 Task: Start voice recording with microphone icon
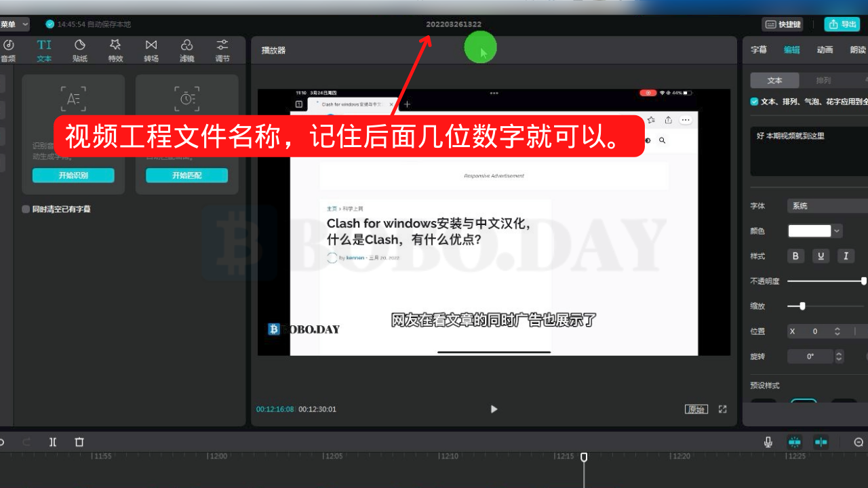768,442
